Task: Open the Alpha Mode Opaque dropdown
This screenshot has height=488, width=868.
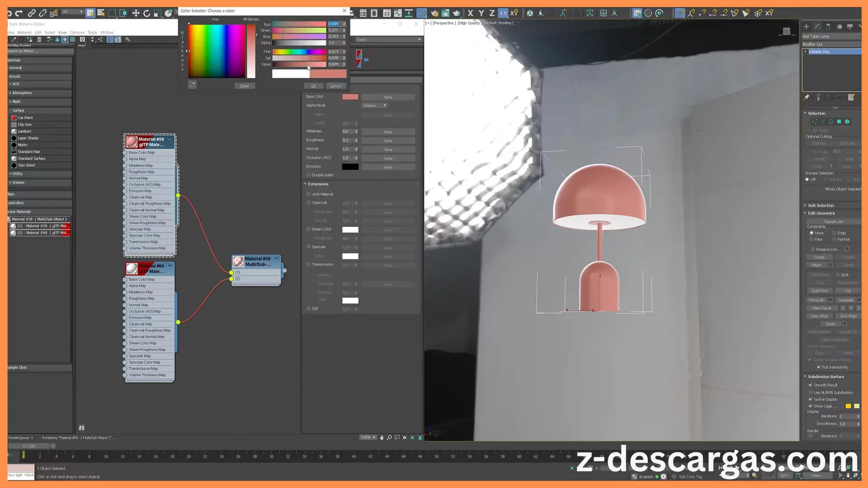Action: tap(375, 105)
